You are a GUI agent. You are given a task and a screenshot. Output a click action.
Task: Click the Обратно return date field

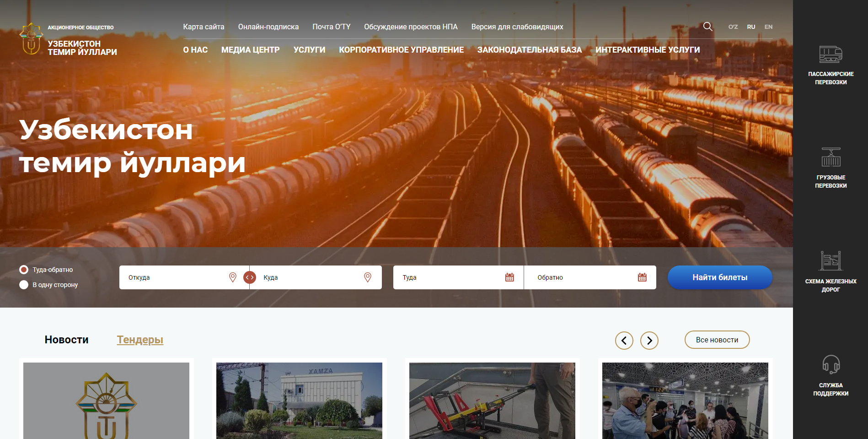[x=590, y=277]
